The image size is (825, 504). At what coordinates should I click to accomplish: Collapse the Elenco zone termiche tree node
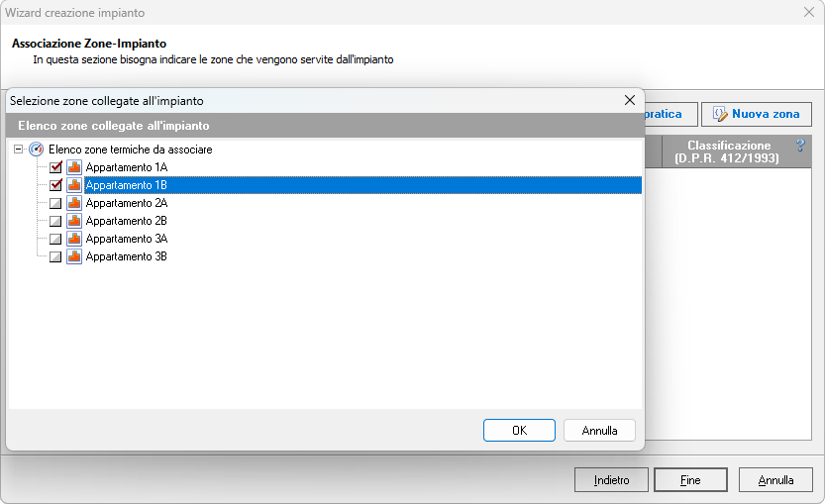19,150
